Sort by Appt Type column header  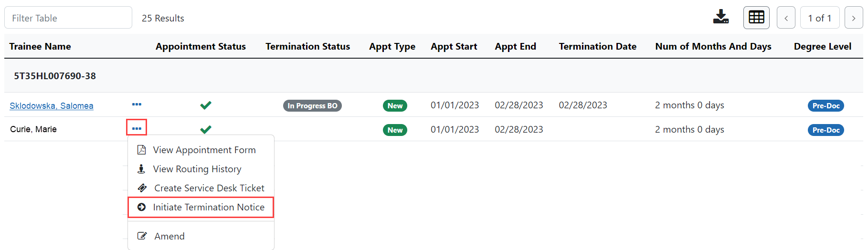[x=392, y=46]
